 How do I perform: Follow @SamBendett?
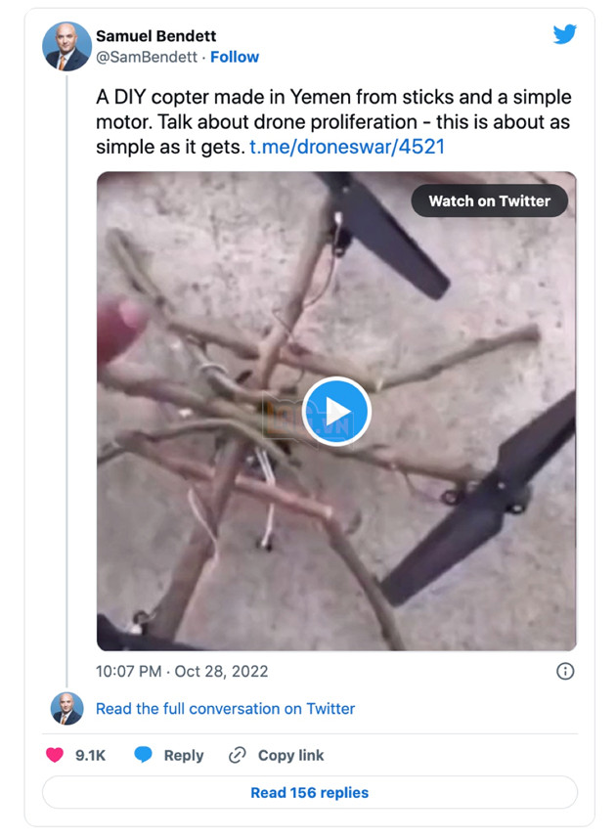[235, 57]
